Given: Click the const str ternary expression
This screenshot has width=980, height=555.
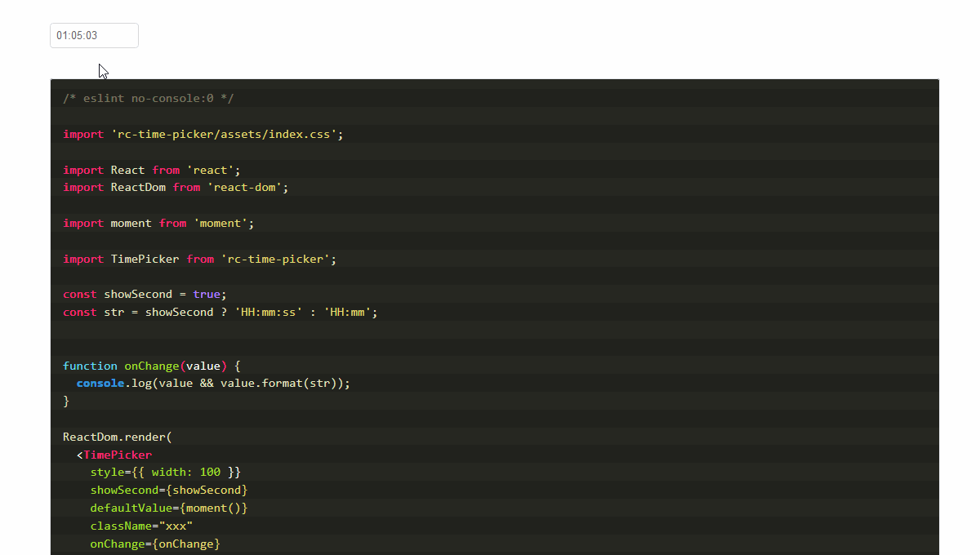Looking at the screenshot, I should (x=219, y=312).
